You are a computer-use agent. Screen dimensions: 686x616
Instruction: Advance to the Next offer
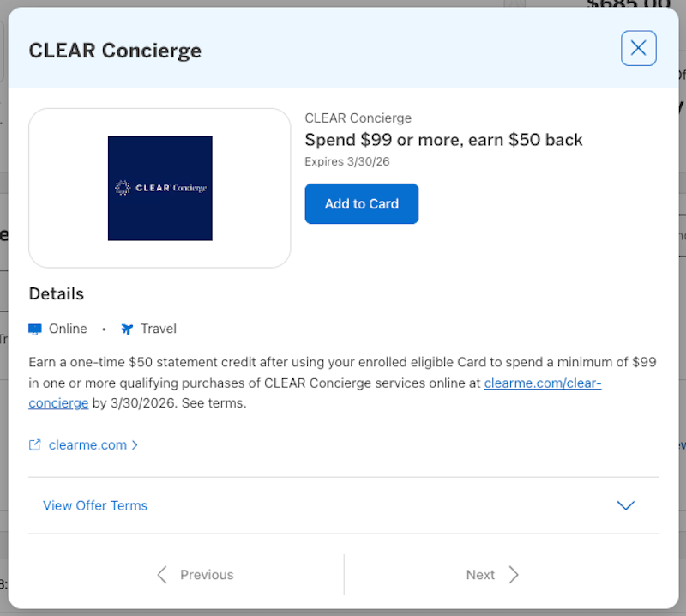pos(481,575)
